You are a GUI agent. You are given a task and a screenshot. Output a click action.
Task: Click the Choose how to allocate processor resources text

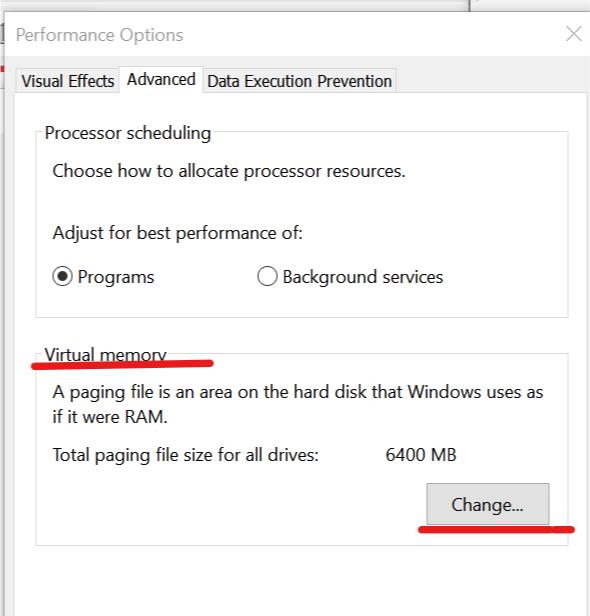tap(229, 171)
